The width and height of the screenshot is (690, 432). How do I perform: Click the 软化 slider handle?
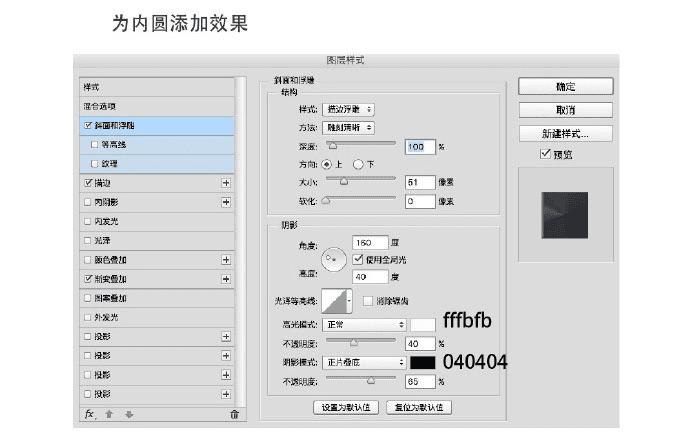tap(326, 201)
